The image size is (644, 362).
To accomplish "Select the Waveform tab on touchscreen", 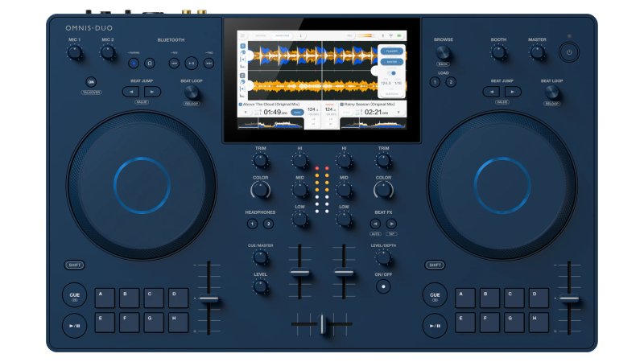I will pos(282,35).
